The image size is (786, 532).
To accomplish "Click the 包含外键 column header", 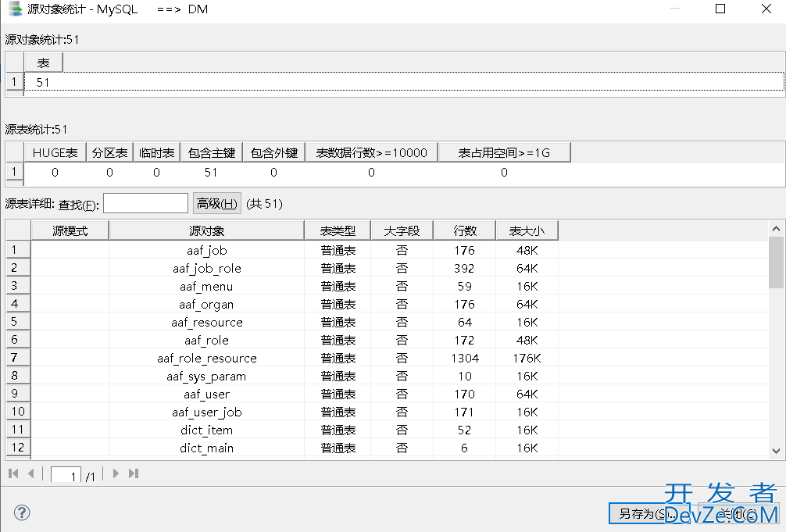I will pyautogui.click(x=274, y=153).
